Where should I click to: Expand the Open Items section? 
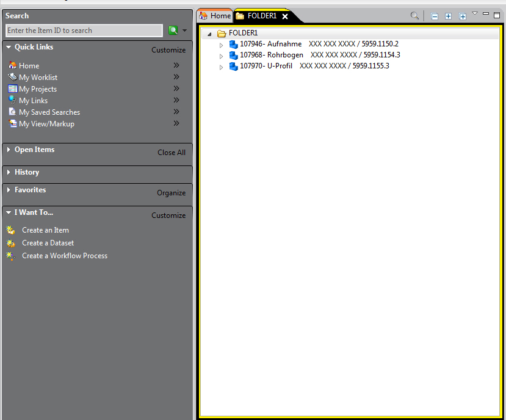(9, 150)
